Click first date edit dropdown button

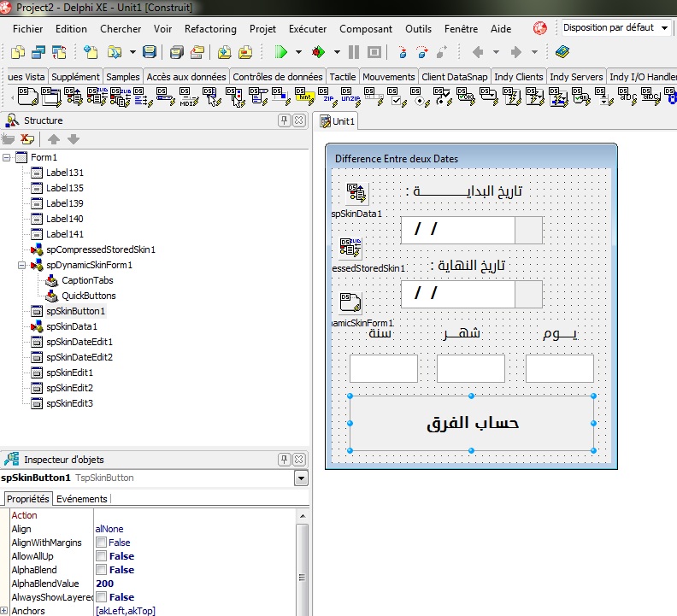(x=528, y=231)
